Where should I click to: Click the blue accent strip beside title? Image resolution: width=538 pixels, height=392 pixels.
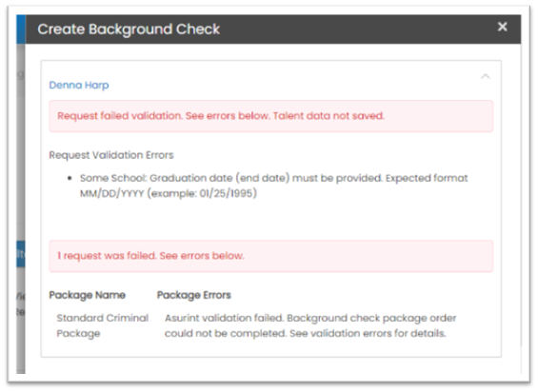[x=21, y=29]
